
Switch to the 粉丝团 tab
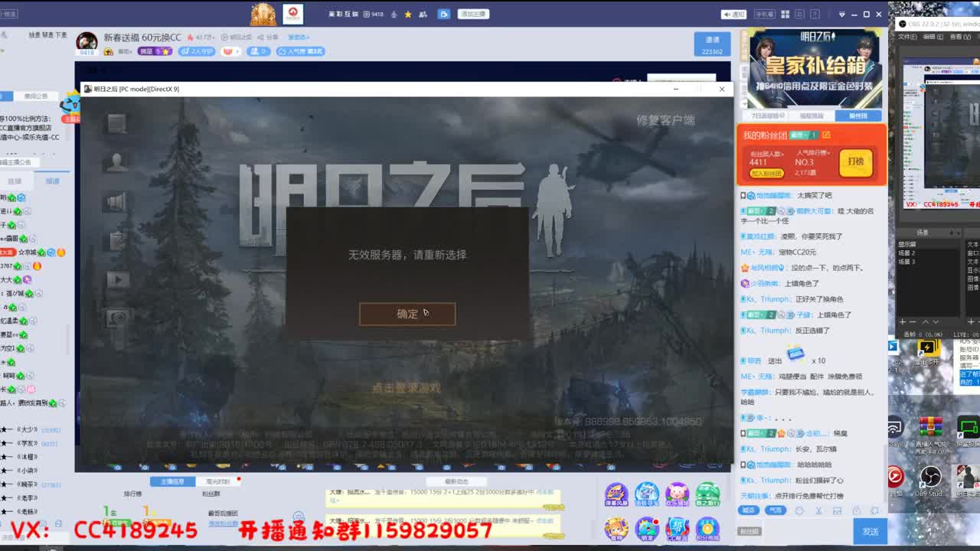coord(858,116)
